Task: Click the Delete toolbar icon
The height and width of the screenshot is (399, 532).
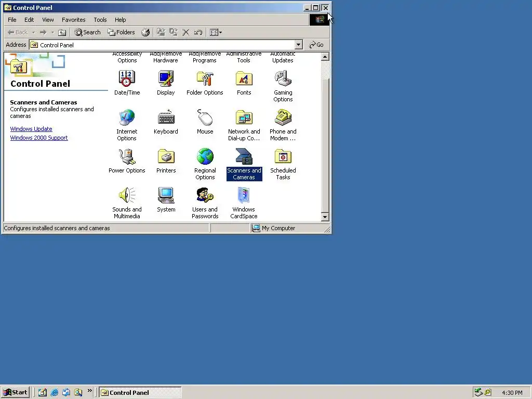Action: (185, 32)
